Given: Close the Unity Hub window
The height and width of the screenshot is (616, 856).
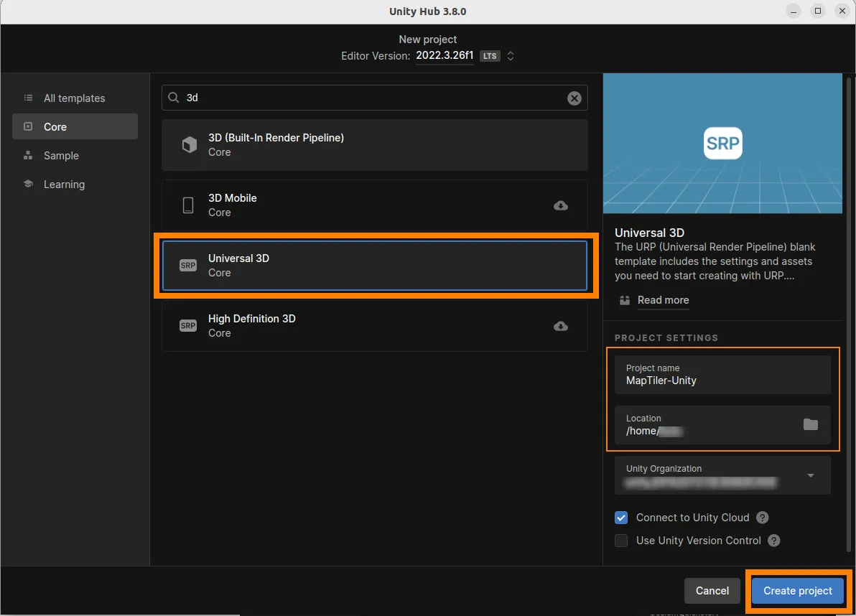Looking at the screenshot, I should [x=842, y=11].
